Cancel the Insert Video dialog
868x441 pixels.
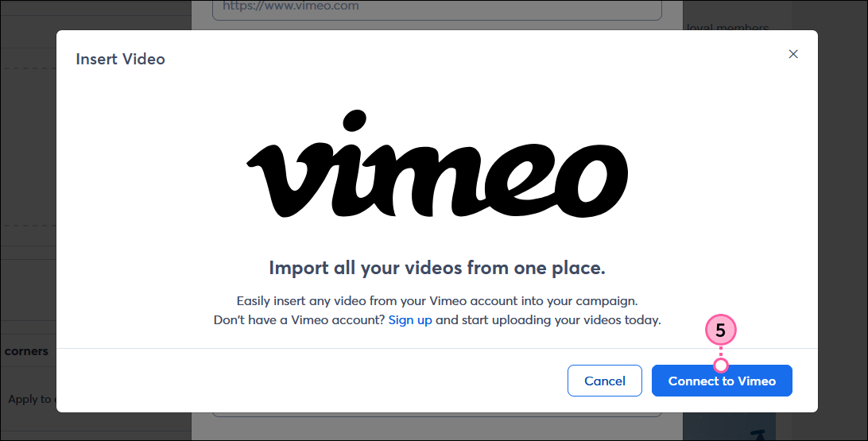tap(604, 381)
